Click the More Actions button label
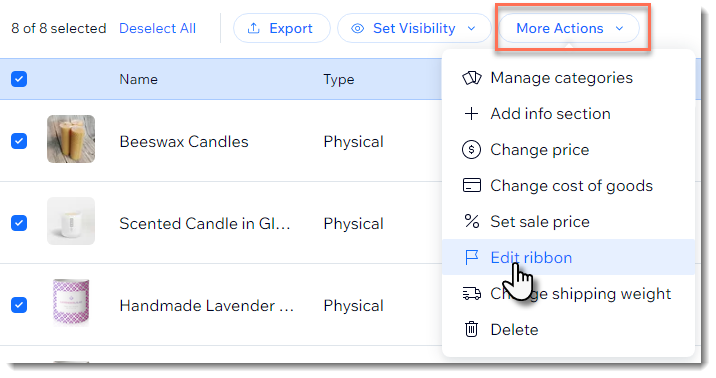The image size is (716, 378). (x=560, y=28)
